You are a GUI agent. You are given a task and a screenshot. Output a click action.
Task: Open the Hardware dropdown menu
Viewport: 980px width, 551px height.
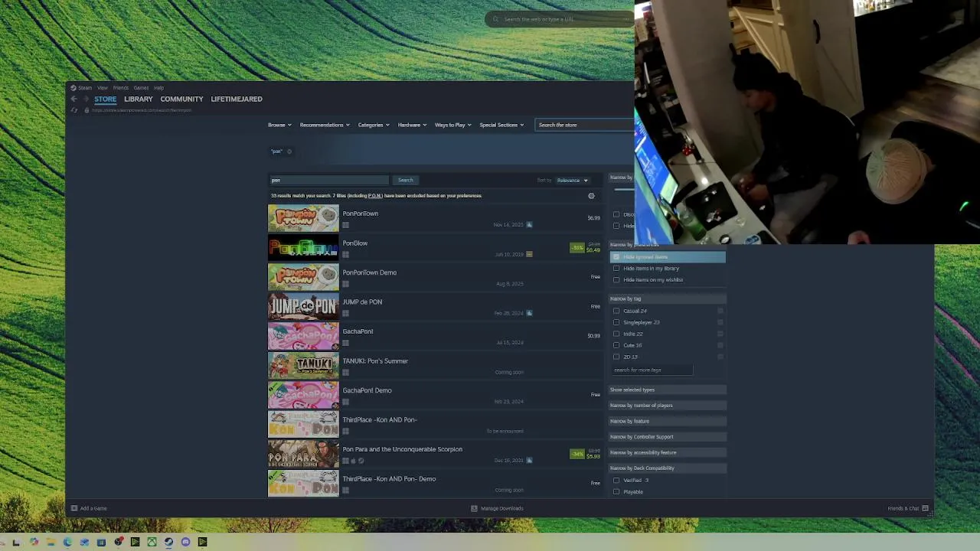coord(412,125)
